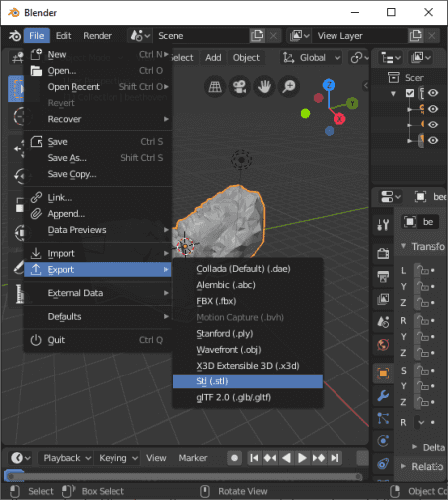Toggle lock for Rotation X
The width and height of the screenshot is (448, 500).
(x=424, y=320)
